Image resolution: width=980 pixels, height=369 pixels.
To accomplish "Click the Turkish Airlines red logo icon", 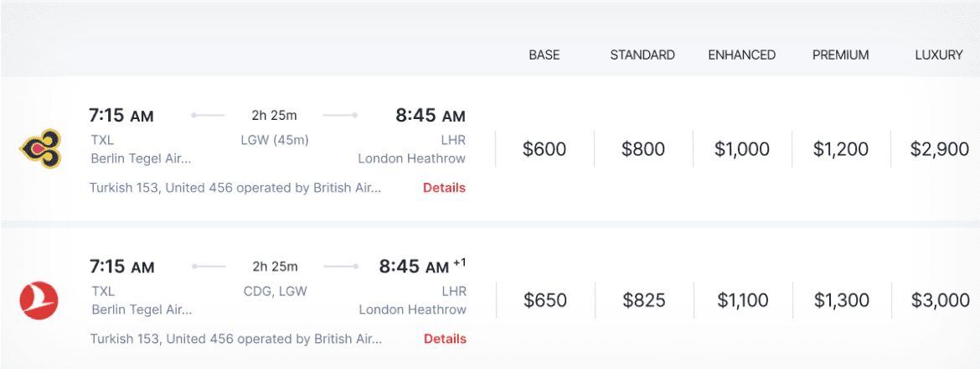I will tap(38, 299).
